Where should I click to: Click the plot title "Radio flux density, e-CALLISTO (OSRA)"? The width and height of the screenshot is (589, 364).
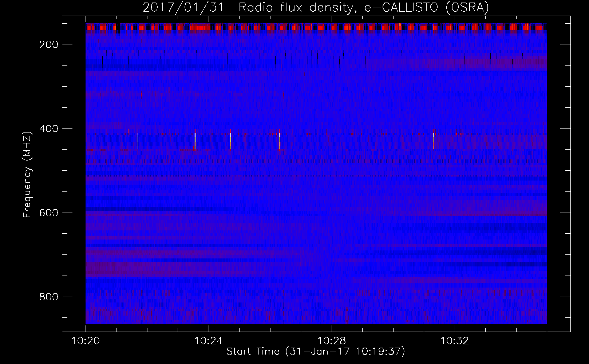364,7
